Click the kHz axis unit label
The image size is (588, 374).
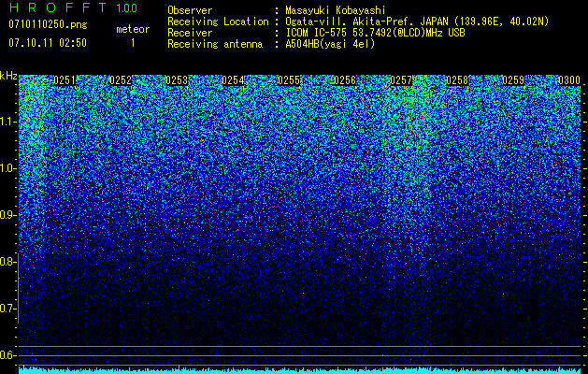tap(8, 76)
